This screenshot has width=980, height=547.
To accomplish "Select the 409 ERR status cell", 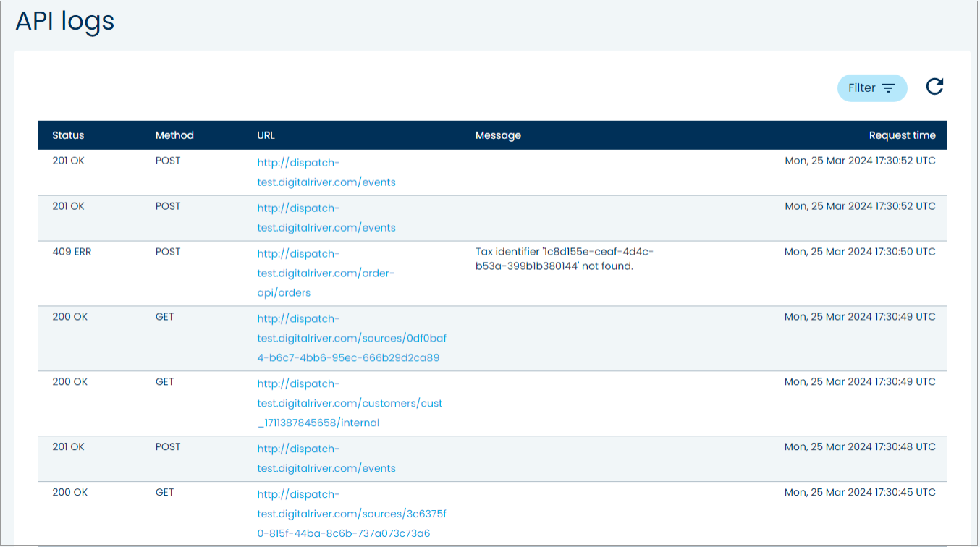I will 72,252.
